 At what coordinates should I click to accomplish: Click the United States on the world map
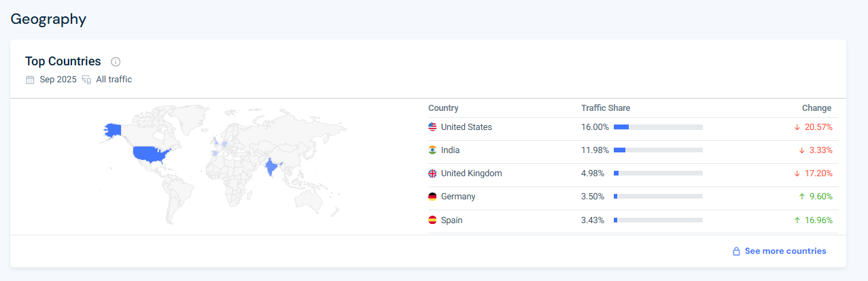click(x=151, y=154)
